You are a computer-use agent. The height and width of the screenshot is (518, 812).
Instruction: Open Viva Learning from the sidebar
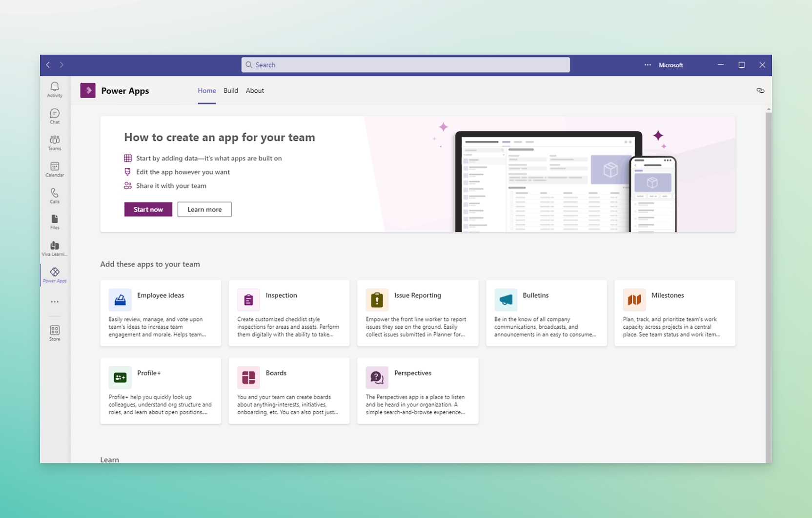pyautogui.click(x=54, y=248)
